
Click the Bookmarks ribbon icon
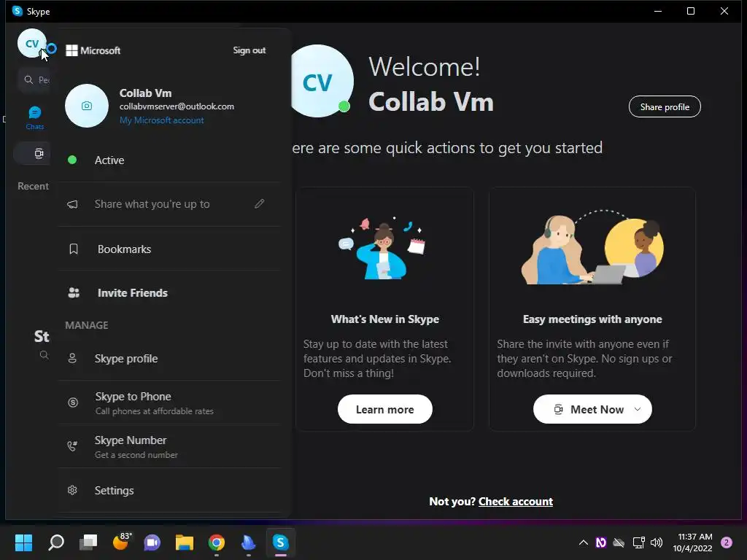click(74, 249)
